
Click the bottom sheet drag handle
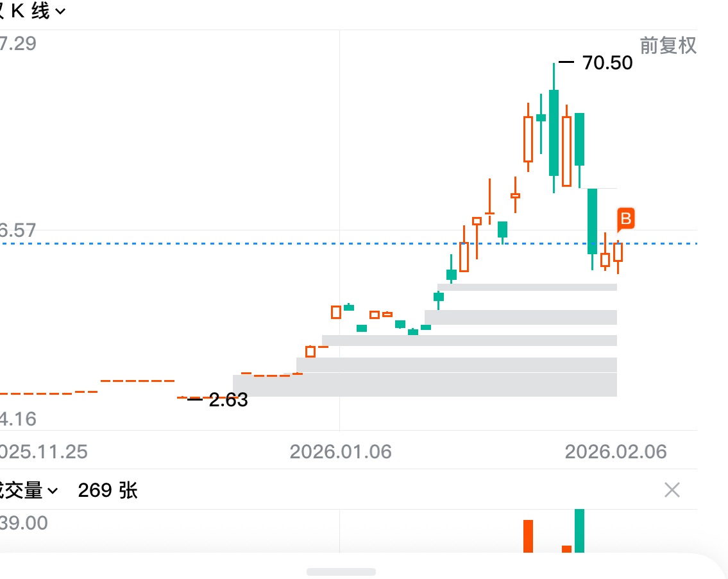[x=341, y=571]
